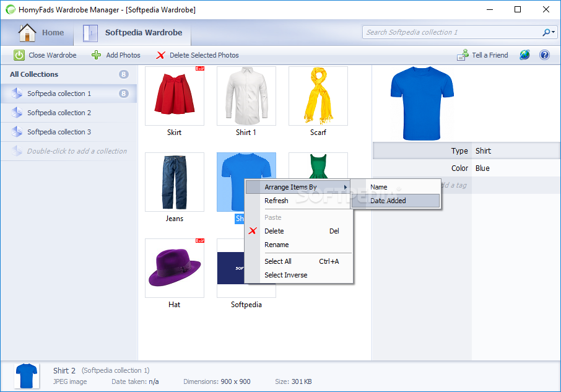This screenshot has width=561, height=392.
Task: Click the Delete Selected Photos label
Action: point(204,55)
